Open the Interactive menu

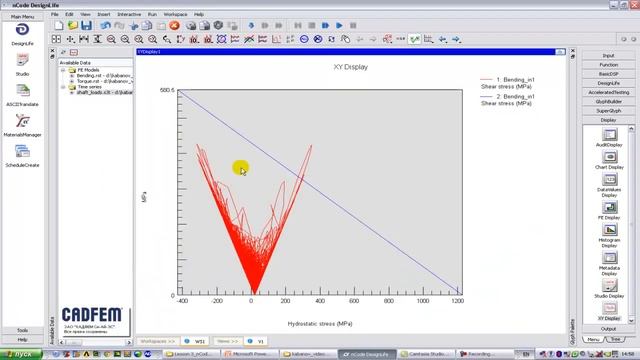[x=129, y=14]
